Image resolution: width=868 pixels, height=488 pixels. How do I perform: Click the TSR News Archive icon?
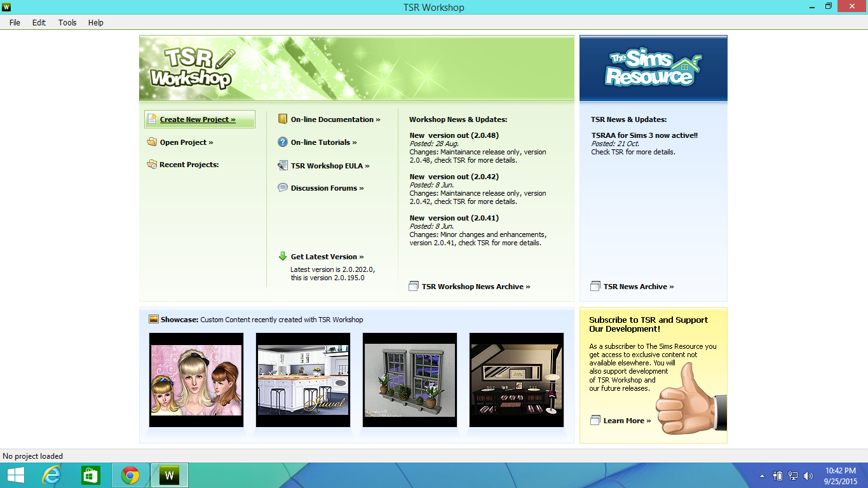pos(595,287)
